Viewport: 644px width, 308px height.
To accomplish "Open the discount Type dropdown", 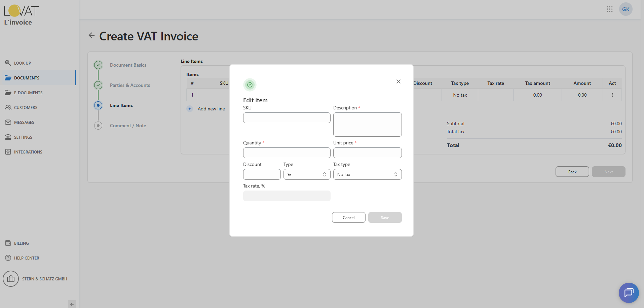I will [307, 174].
